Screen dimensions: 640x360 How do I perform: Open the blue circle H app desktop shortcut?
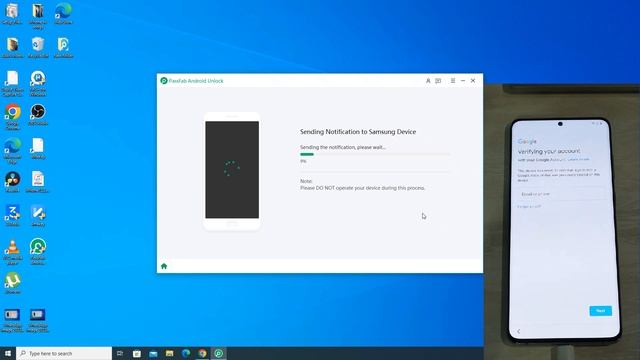[x=38, y=84]
